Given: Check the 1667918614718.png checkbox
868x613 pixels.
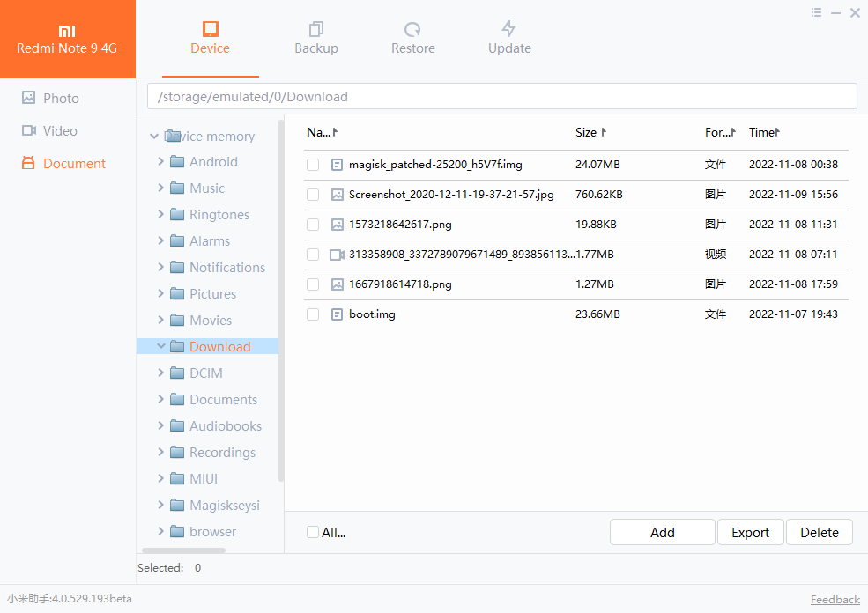Looking at the screenshot, I should coord(313,284).
